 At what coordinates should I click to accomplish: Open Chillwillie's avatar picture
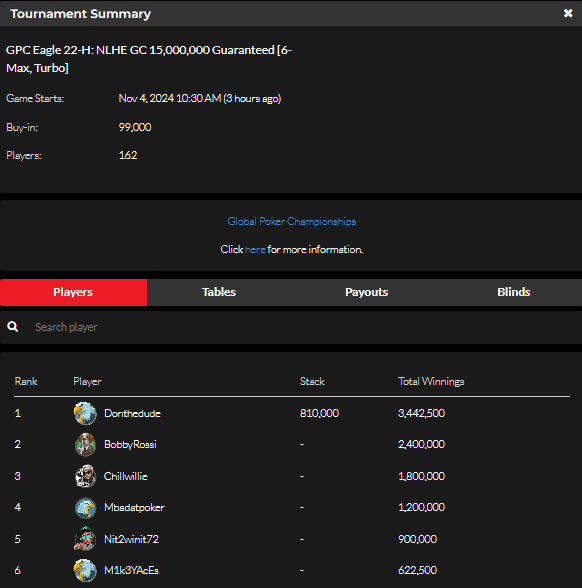pos(85,476)
